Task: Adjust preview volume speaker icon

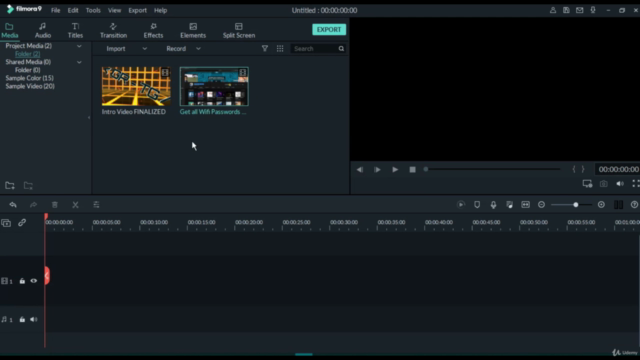Action: click(x=620, y=184)
